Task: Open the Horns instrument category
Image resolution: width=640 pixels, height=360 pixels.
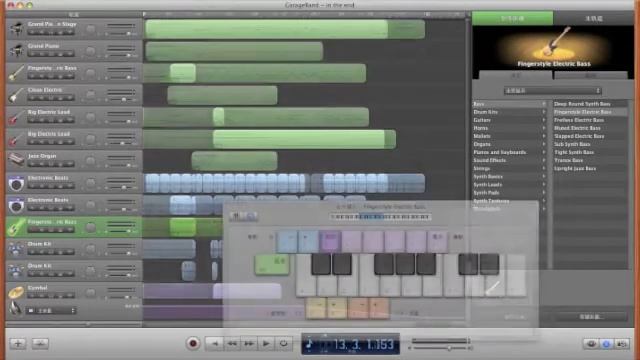Action: click(x=509, y=128)
